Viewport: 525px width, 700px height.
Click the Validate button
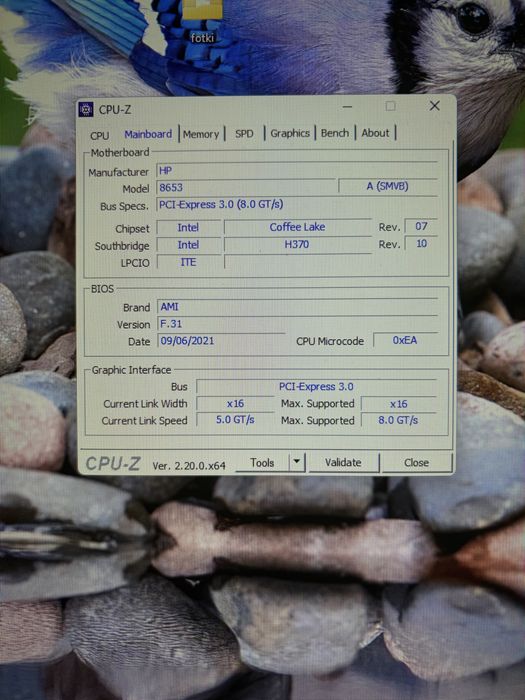click(x=343, y=462)
